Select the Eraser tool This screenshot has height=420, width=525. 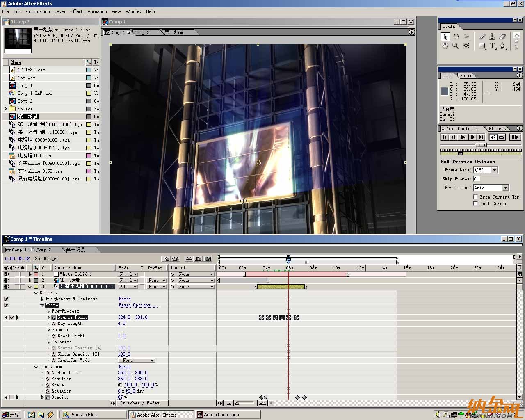click(502, 37)
